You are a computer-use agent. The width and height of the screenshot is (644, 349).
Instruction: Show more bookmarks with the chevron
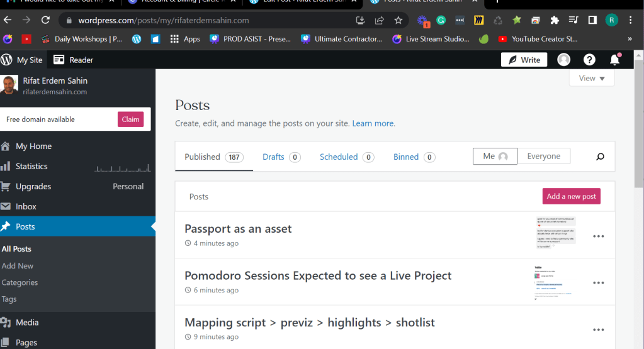point(630,39)
